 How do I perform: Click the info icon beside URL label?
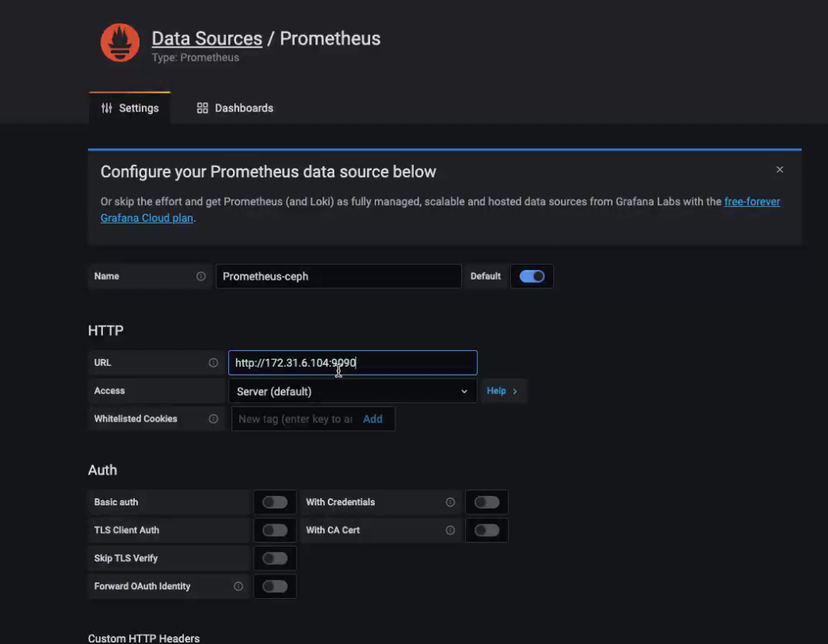coord(213,363)
